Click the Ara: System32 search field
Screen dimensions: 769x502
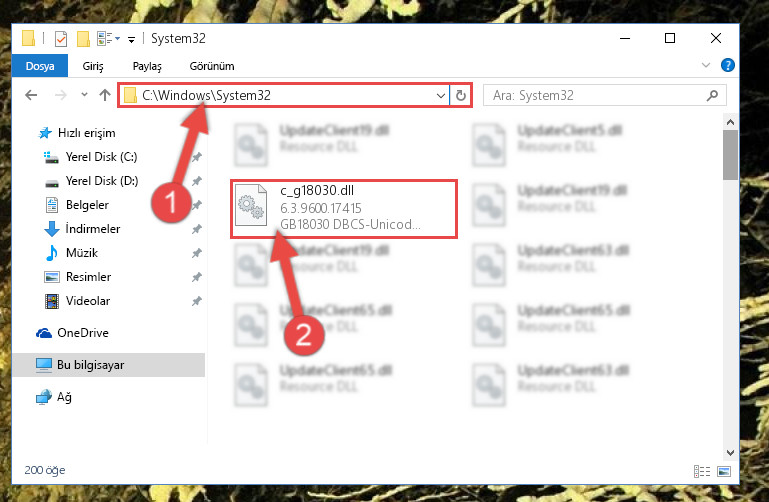tap(604, 95)
